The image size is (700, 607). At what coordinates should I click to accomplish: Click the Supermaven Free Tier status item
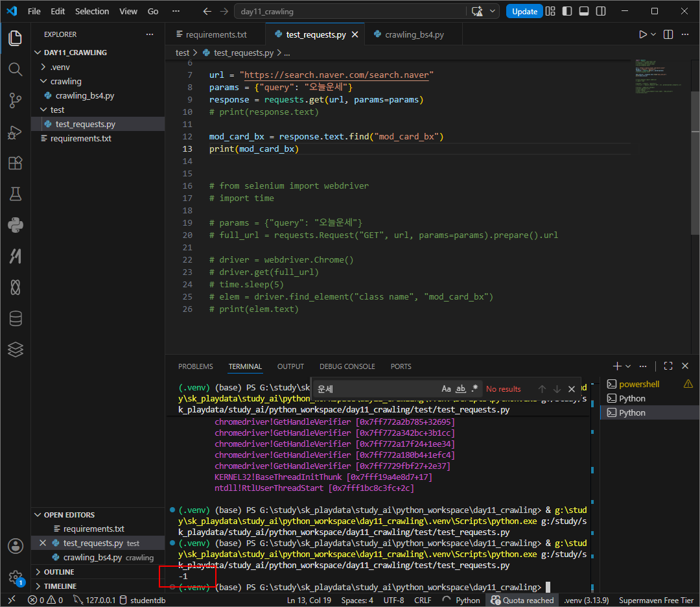(656, 601)
